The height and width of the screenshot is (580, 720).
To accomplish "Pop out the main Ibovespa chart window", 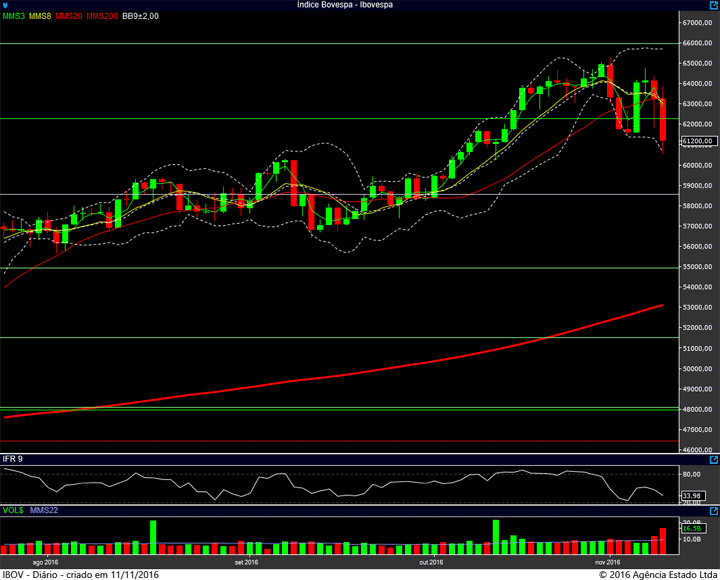I will [x=714, y=5].
